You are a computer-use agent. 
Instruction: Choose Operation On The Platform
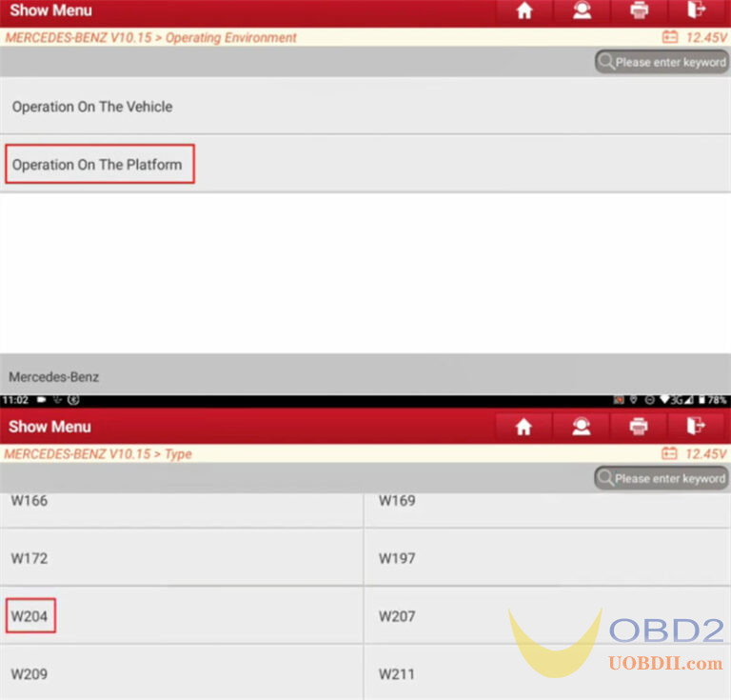[97, 165]
